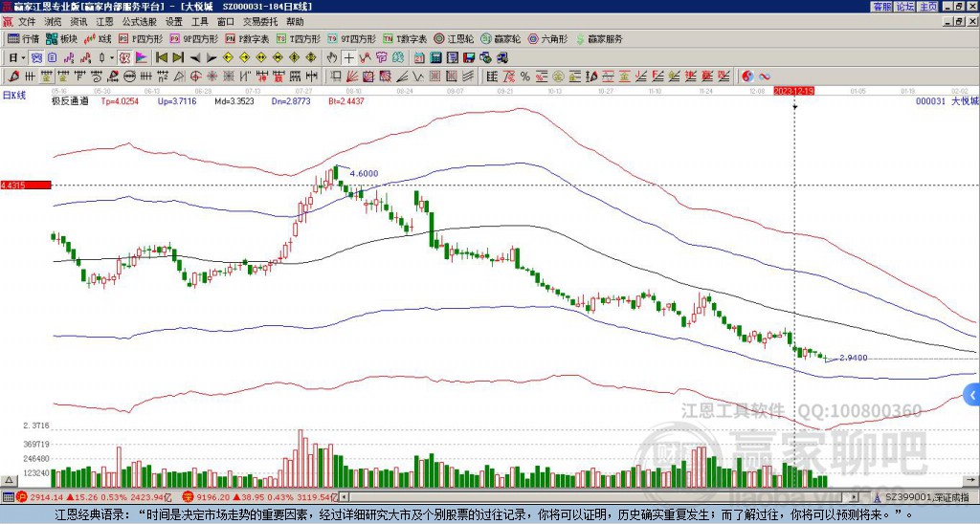980x524 pixels.
Task: Open the 设置 menu
Action: (174, 22)
